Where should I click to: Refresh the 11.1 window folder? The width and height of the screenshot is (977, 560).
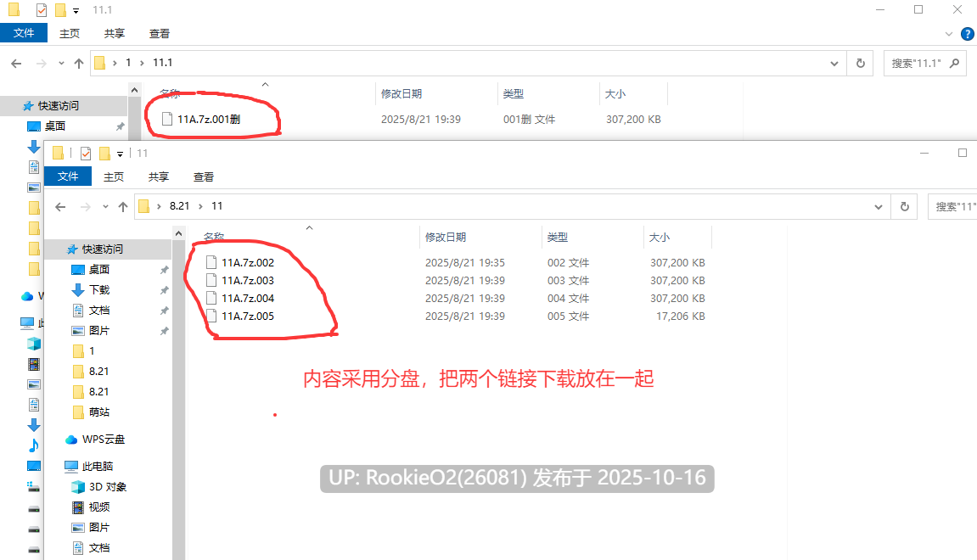[x=861, y=63]
